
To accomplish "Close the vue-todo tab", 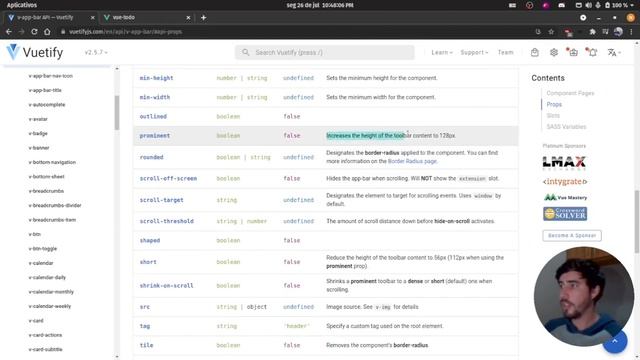I will coord(188,18).
